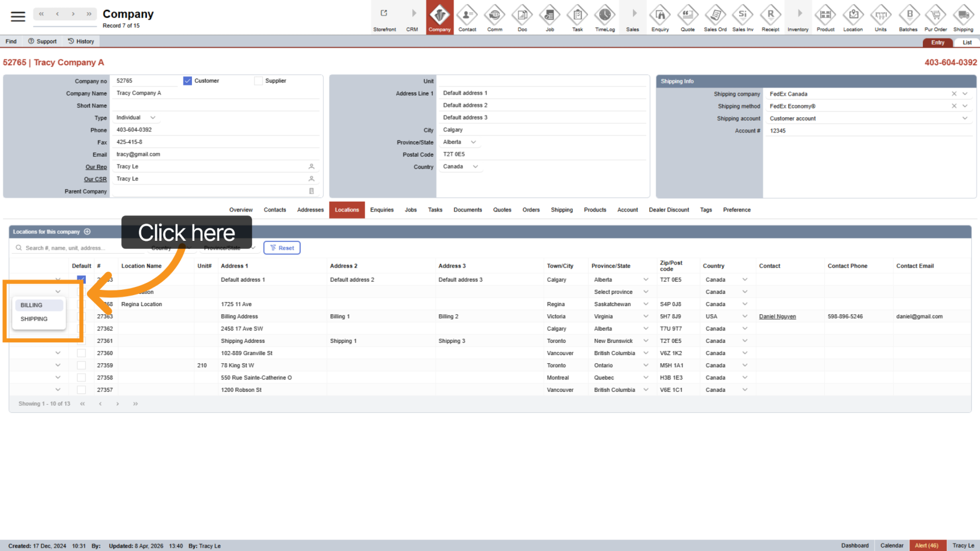This screenshot has height=551, width=980.
Task: Open the Storefront module icon
Action: [384, 17]
